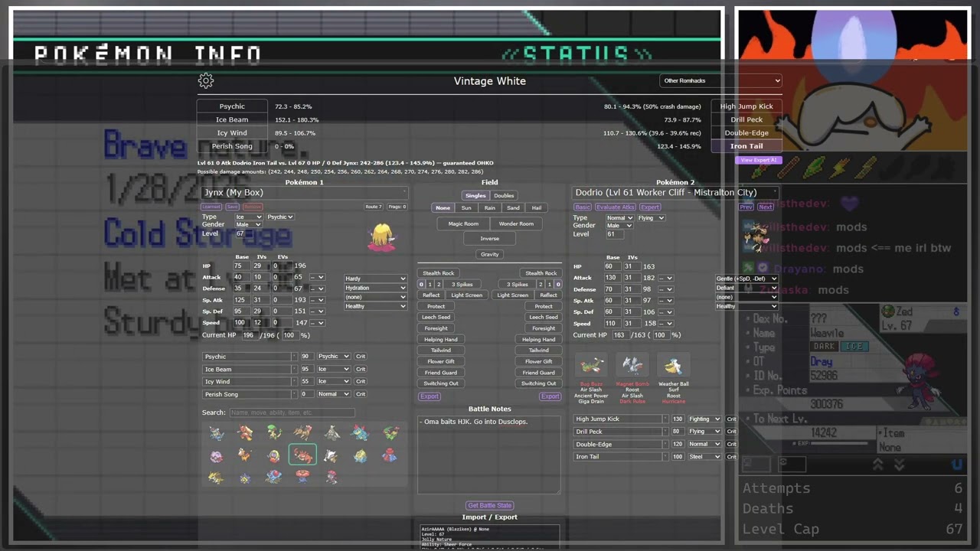Switch to Basic AI mode
980x551 pixels.
tap(583, 207)
